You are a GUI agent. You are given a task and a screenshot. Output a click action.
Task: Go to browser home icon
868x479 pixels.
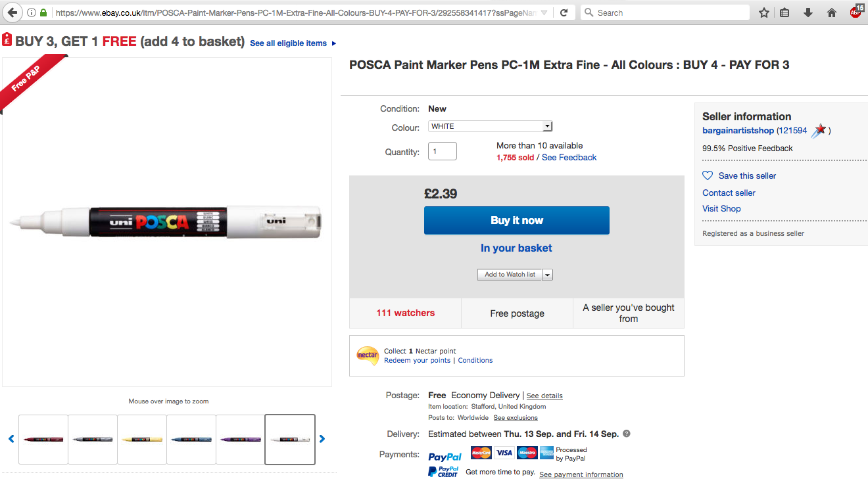coord(831,12)
